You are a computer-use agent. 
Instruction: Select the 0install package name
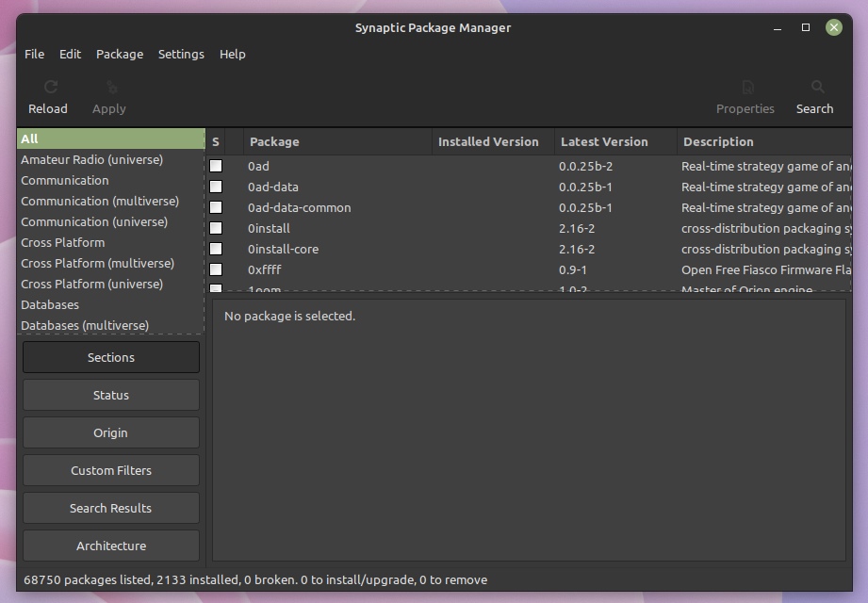tap(269, 228)
